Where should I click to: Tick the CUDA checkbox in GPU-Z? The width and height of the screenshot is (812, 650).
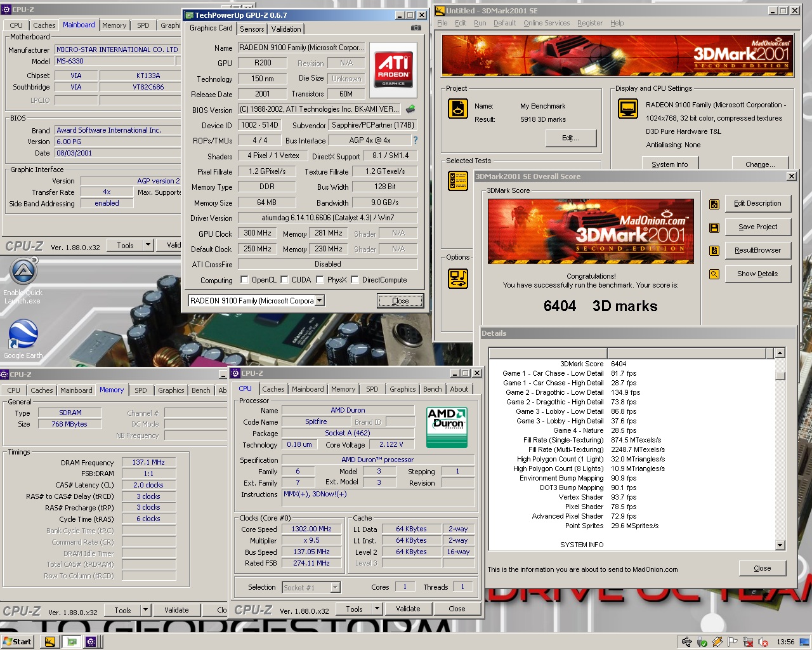285,279
